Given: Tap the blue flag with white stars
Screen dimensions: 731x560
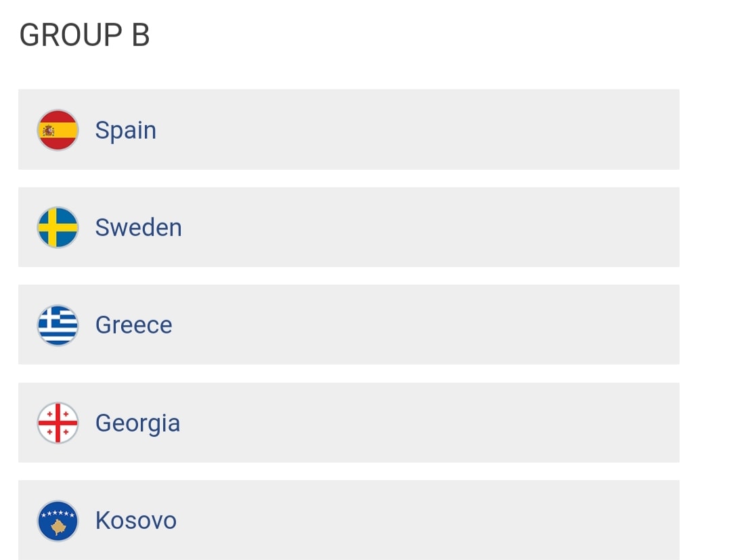Looking at the screenshot, I should 58,521.
